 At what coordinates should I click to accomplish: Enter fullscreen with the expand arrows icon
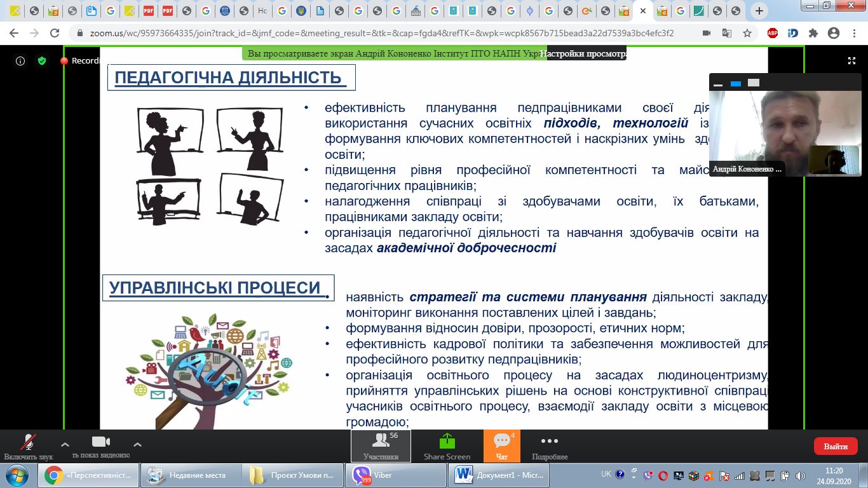[x=851, y=61]
